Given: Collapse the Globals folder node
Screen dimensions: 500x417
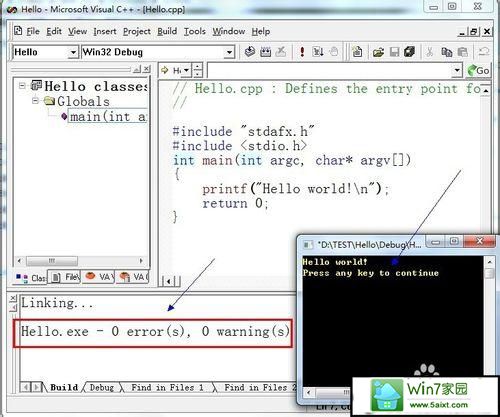Looking at the screenshot, I should click(35, 100).
